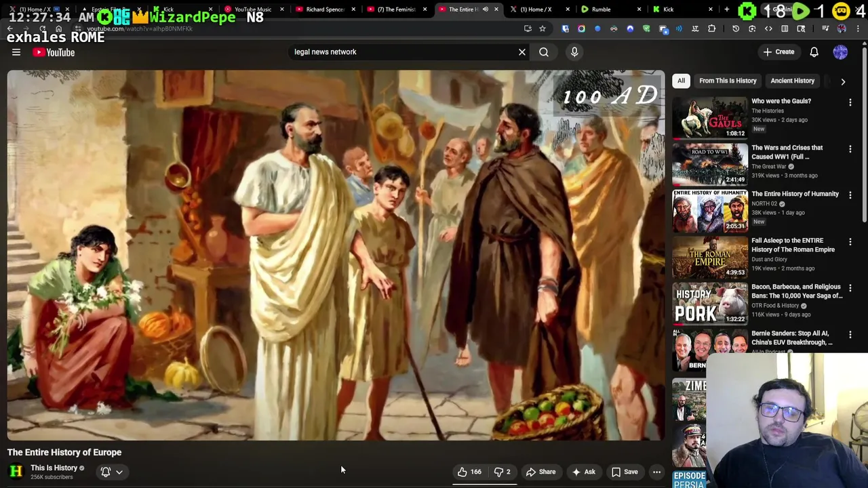868x488 pixels.
Task: Click the video title The Entire History of Europe
Action: [x=64, y=452]
